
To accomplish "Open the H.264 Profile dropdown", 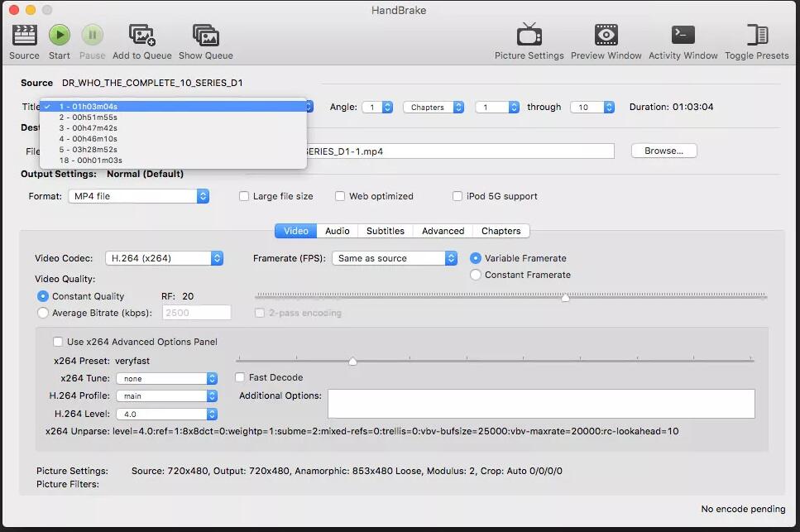I will [167, 395].
